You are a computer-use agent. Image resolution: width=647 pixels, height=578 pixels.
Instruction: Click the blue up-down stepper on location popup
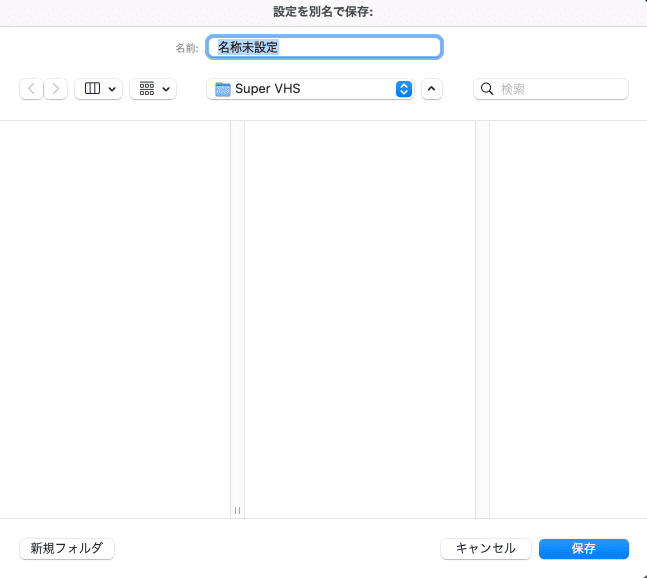(x=404, y=89)
